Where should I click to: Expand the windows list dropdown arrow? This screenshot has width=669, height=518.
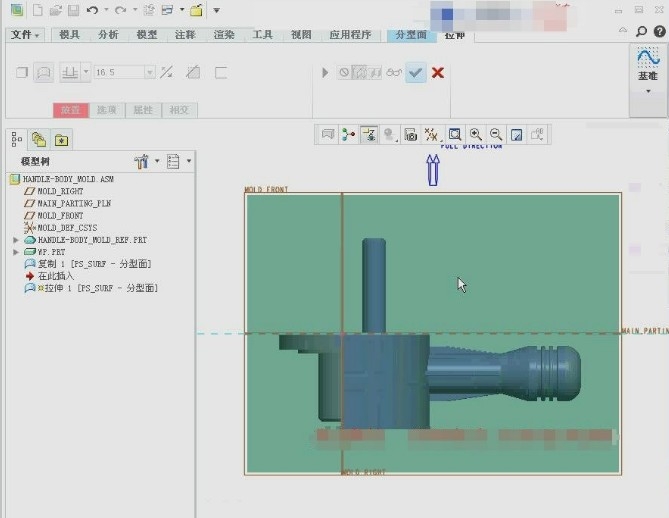point(182,10)
